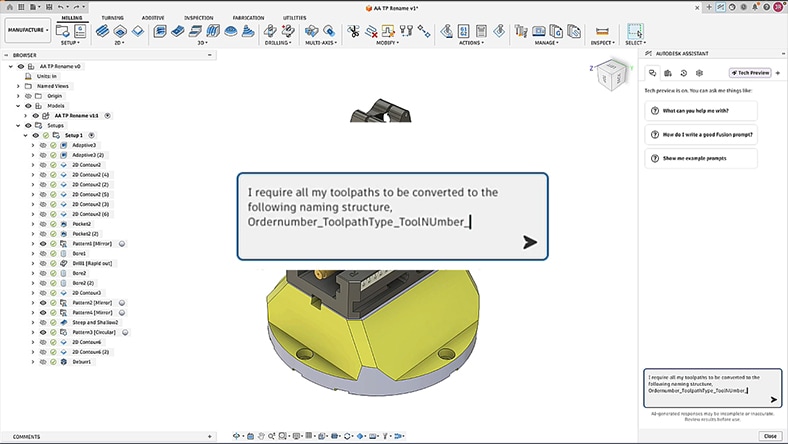Switch to the ADDITIVE tab
Image resolution: width=788 pixels, height=444 pixels.
point(153,18)
